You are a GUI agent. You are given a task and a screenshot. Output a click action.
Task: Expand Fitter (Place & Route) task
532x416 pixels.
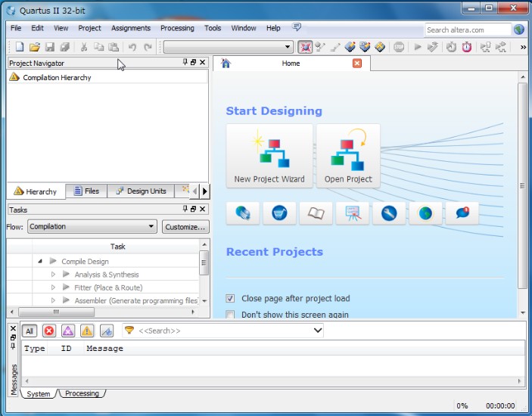coord(53,287)
